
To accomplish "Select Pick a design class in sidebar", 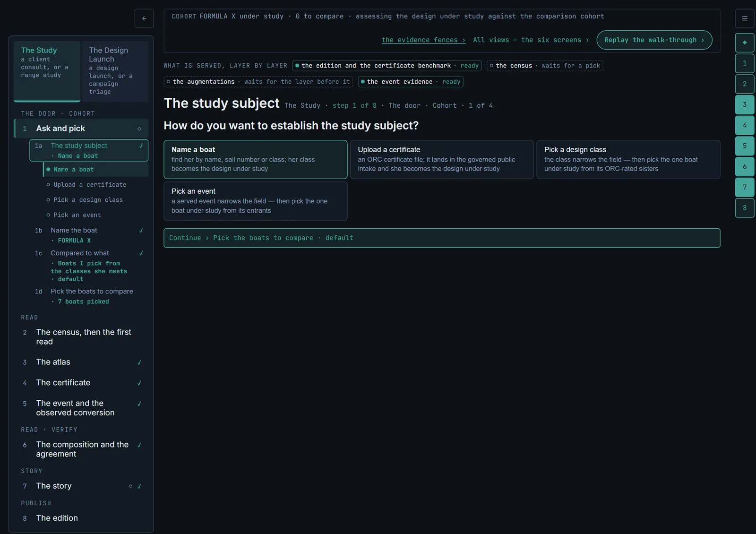I will click(95, 200).
